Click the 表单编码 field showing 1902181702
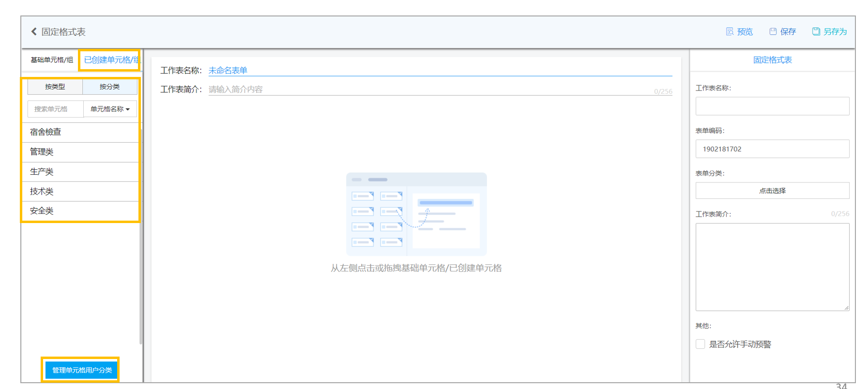This screenshot has height=389, width=868. 772,149
